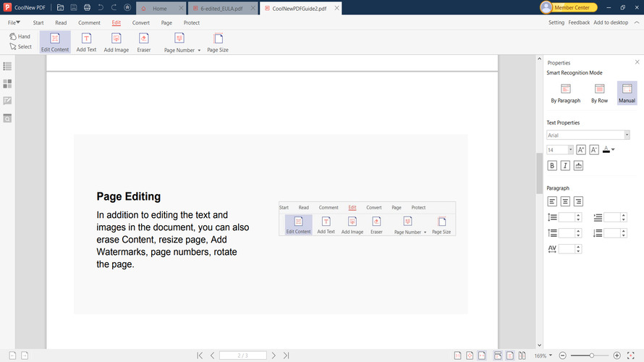Open the Convert ribbon tab
The width and height of the screenshot is (644, 362).
click(141, 22)
